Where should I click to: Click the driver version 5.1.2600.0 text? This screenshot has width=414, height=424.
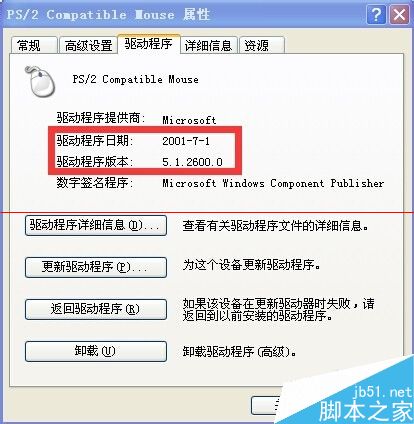click(192, 162)
